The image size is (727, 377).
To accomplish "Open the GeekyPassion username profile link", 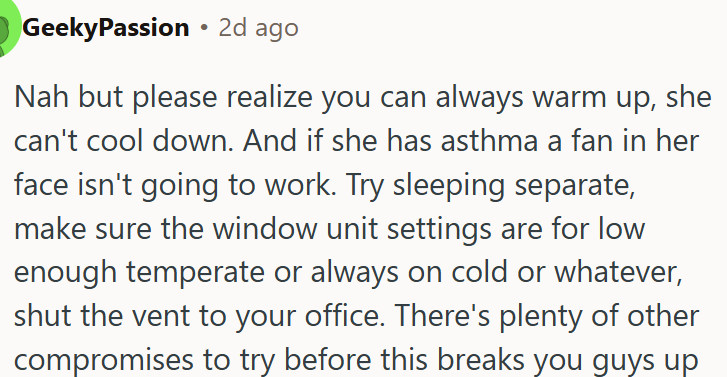I will tap(106, 28).
